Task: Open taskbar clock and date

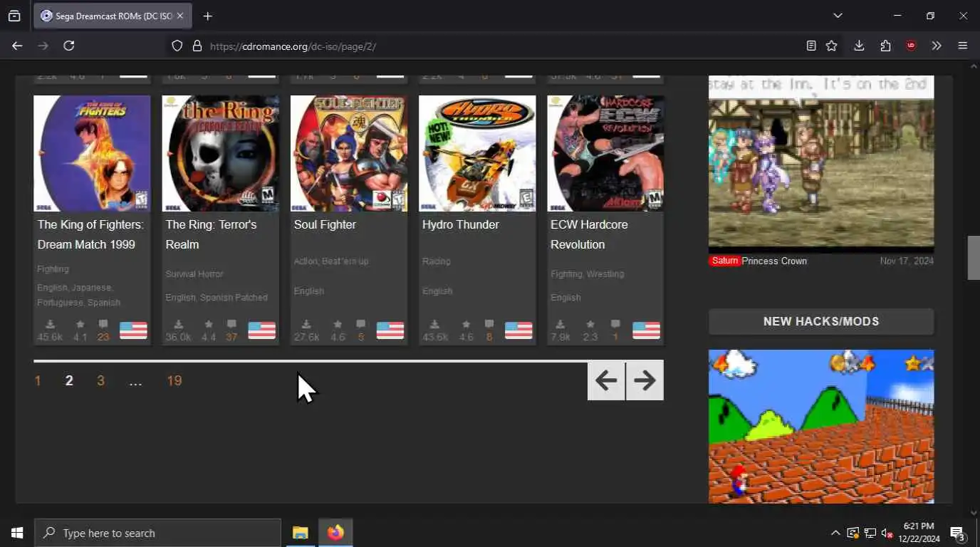Action: tap(919, 533)
